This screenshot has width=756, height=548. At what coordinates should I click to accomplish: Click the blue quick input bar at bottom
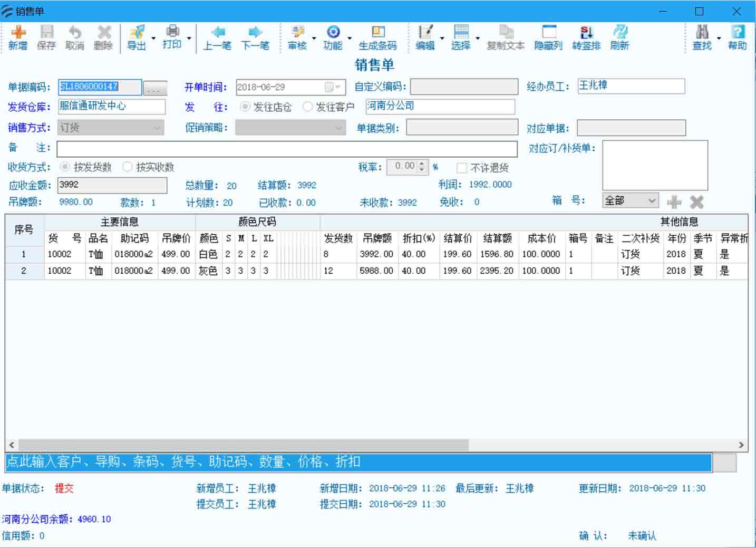(358, 462)
